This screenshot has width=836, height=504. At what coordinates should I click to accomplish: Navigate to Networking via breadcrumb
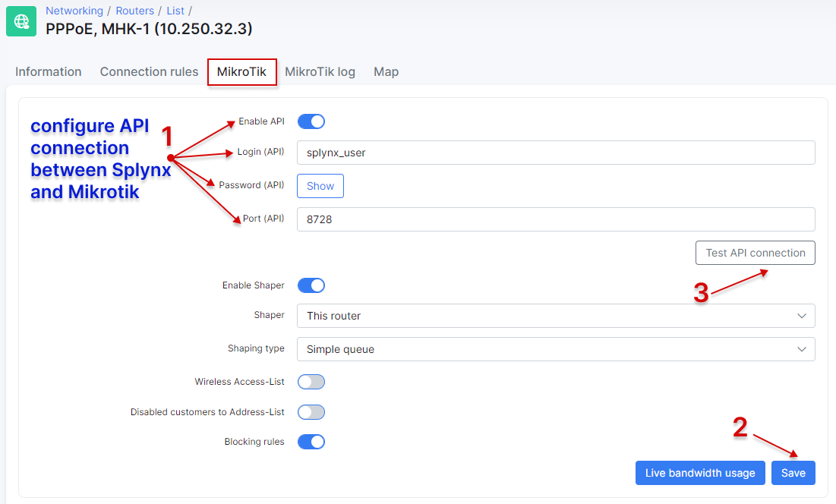pos(74,11)
